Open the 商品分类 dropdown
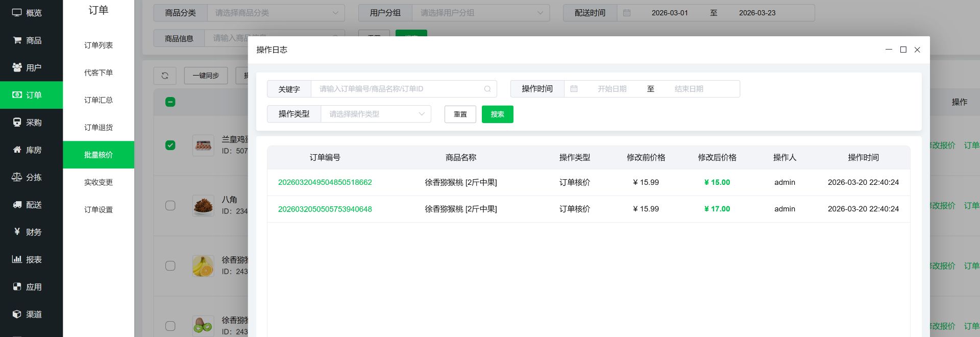 click(276, 13)
